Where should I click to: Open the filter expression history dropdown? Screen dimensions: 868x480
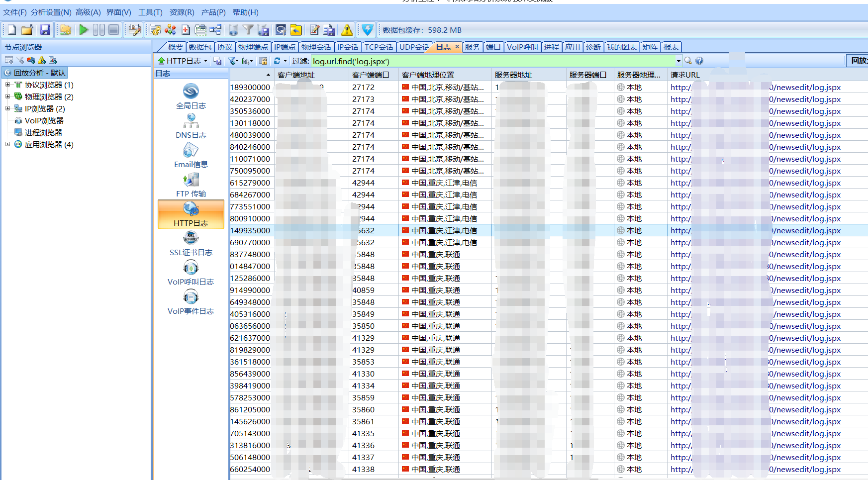tap(678, 61)
